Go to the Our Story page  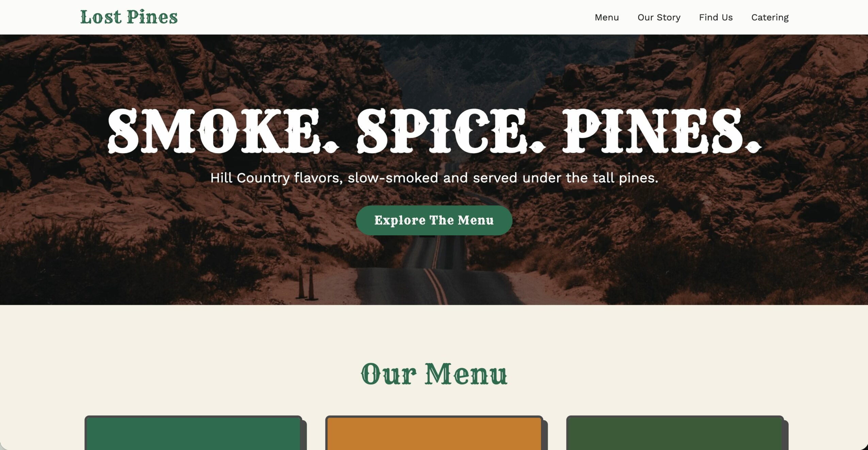coord(659,17)
